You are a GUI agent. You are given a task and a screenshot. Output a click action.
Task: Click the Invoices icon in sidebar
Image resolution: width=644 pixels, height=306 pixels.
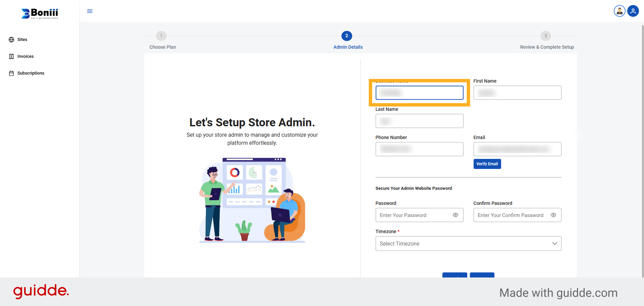coord(11,56)
